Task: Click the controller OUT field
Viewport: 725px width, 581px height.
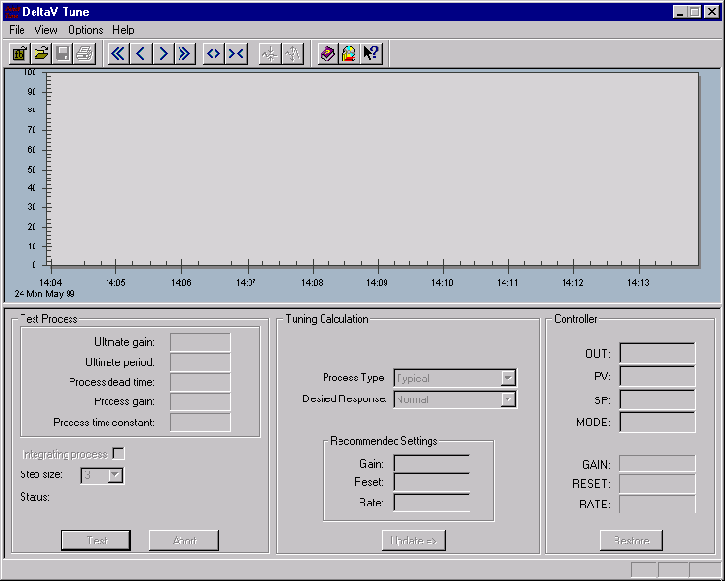Action: 657,354
